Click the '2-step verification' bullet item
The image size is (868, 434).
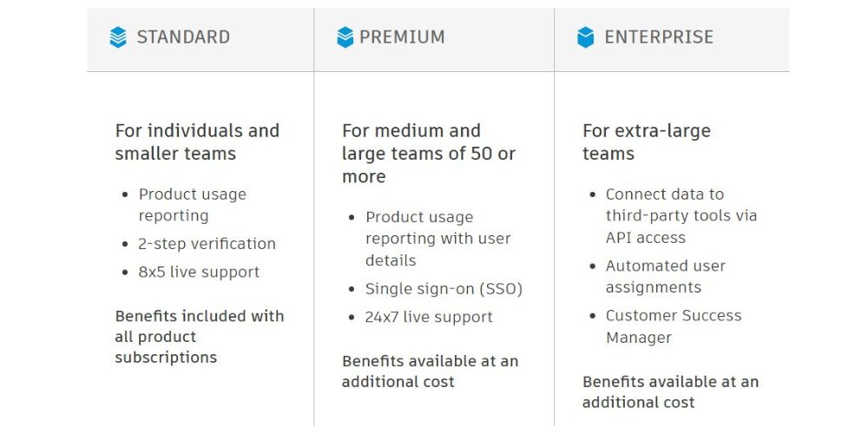click(207, 244)
